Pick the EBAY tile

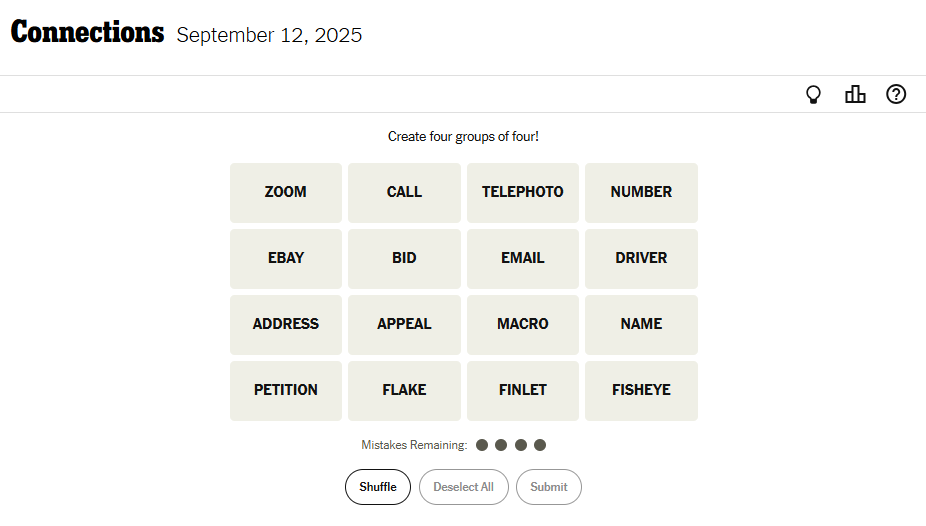click(x=286, y=258)
